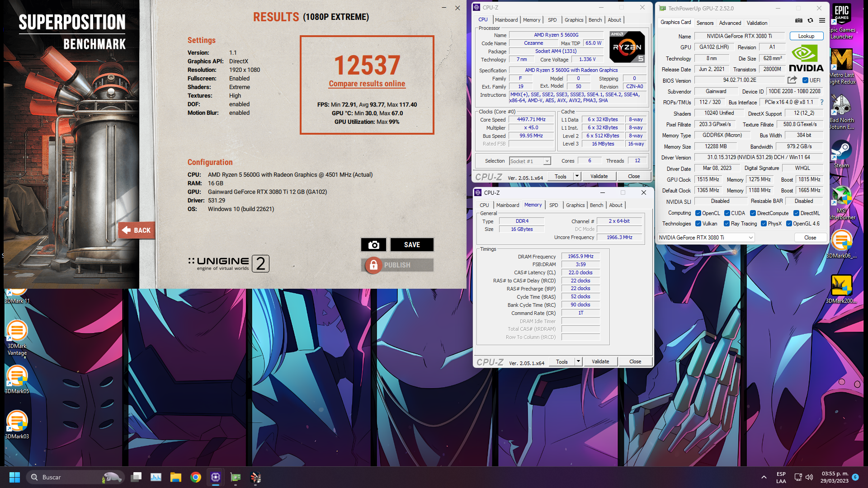
Task: Open 3DMark03 desktop icon
Action: (x=17, y=425)
